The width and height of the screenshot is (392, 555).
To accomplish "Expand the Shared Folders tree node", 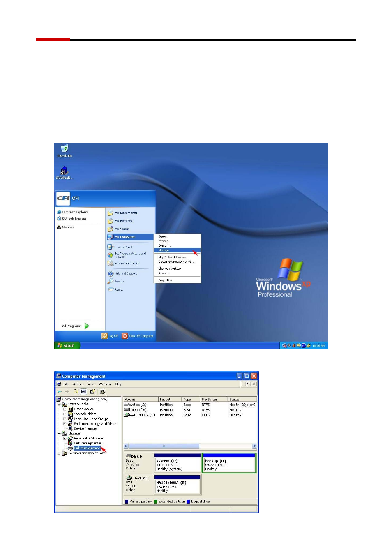I will click(x=65, y=414).
